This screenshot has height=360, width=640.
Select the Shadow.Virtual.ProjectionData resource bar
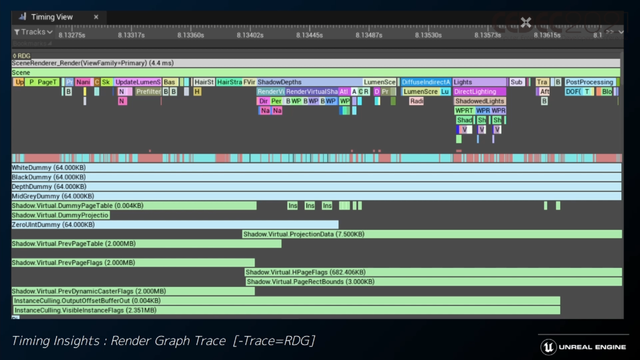[x=432, y=234]
